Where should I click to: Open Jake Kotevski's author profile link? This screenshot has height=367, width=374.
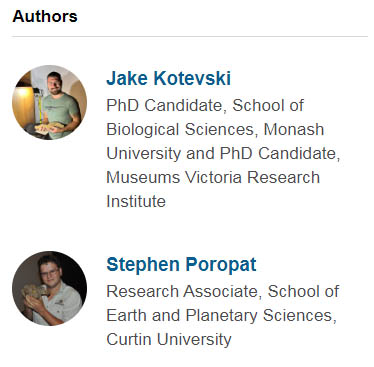coord(168,78)
